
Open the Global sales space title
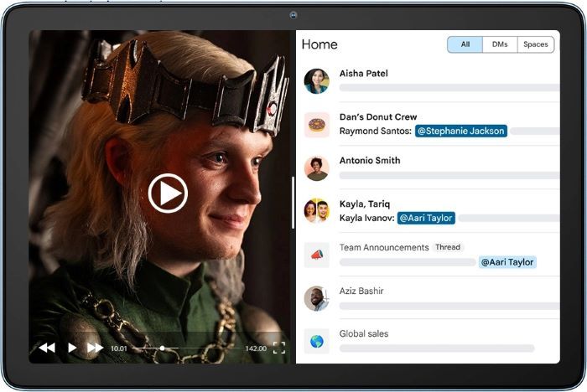click(363, 333)
